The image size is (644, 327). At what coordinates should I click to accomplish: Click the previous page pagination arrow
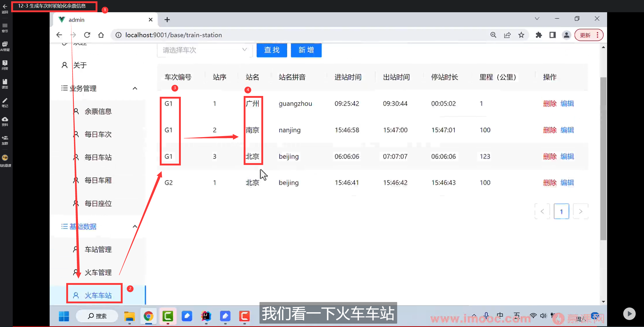[542, 211]
